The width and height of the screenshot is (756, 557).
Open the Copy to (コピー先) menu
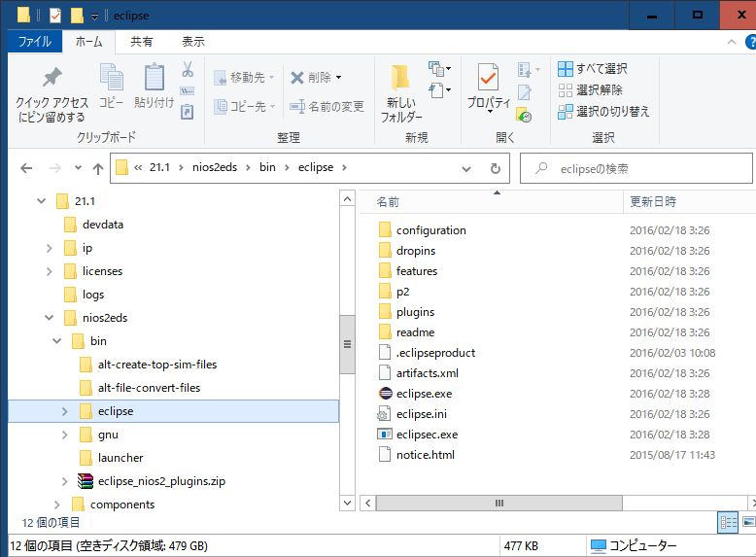[x=244, y=106]
